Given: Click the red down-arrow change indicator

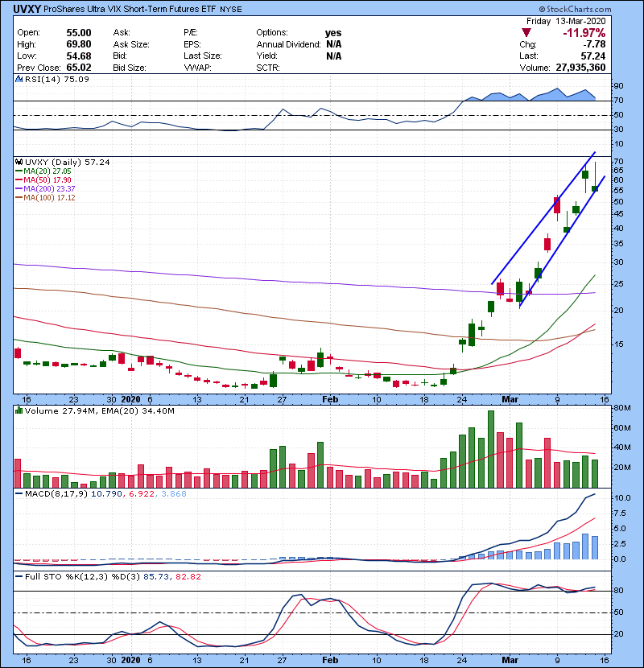Looking at the screenshot, I should pos(522,32).
